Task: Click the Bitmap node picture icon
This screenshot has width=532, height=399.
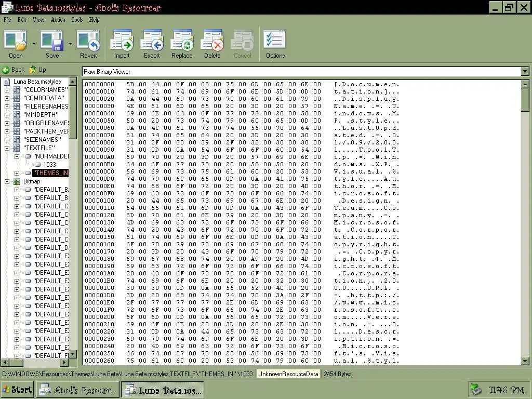Action: click(17, 181)
